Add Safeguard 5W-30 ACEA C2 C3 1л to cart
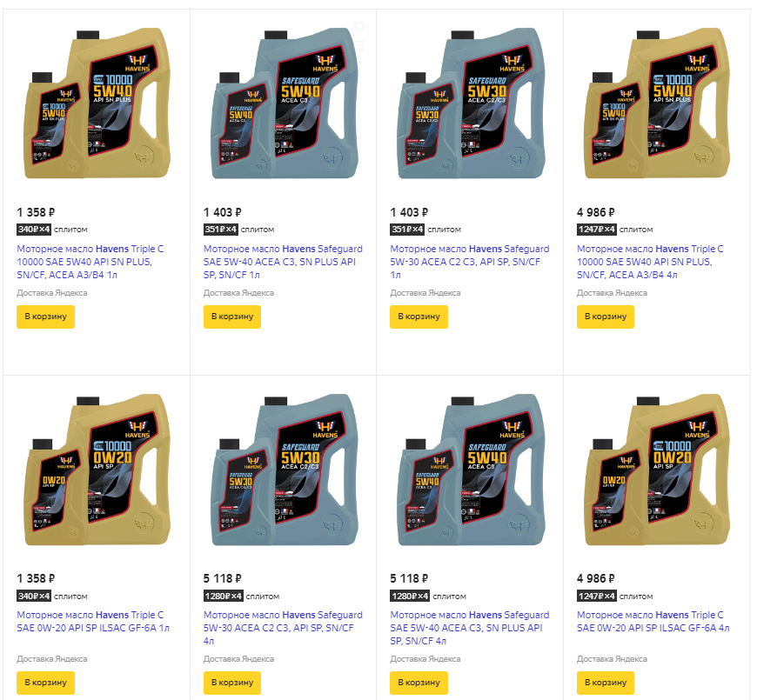The width and height of the screenshot is (757, 700). 419,317
